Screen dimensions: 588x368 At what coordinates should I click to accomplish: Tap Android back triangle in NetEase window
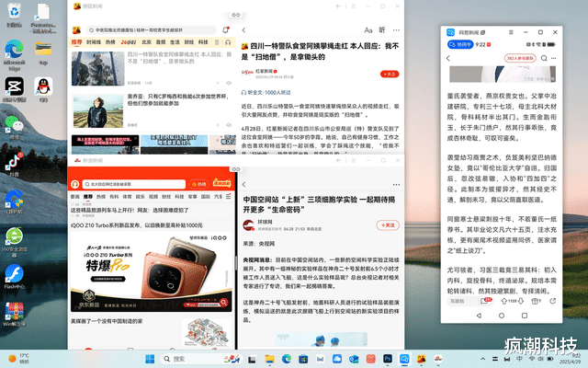click(479, 316)
